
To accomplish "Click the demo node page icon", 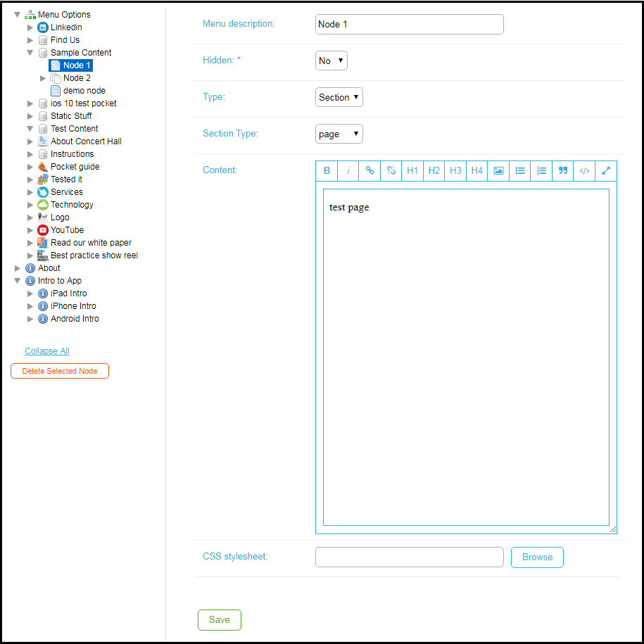I will 56,91.
